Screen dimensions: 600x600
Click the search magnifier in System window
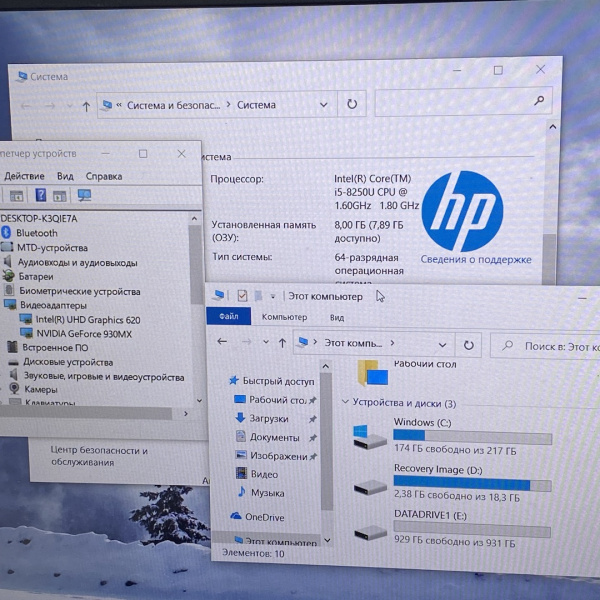pyautogui.click(x=539, y=101)
